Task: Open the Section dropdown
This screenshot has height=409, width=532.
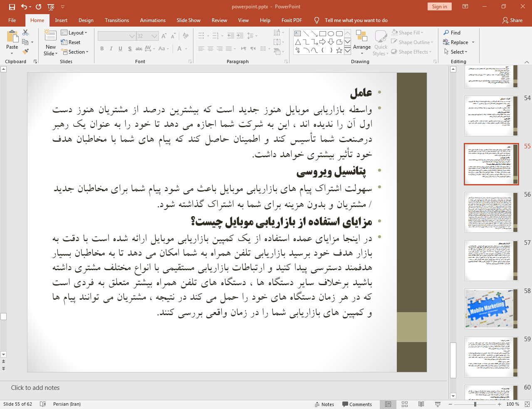Action: pyautogui.click(x=75, y=52)
